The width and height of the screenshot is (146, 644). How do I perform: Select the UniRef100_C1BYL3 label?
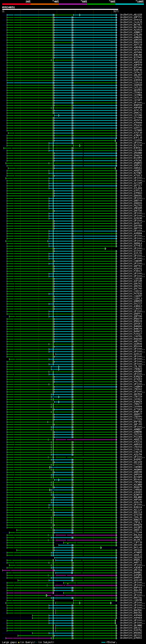pos(131,299)
